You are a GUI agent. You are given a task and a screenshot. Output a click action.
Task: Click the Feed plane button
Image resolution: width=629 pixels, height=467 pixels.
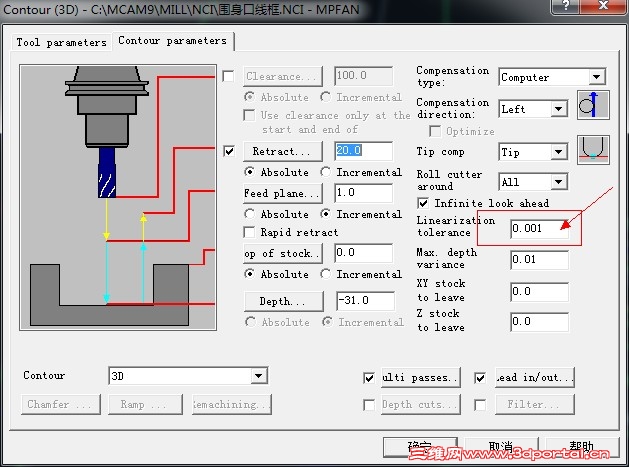283,193
